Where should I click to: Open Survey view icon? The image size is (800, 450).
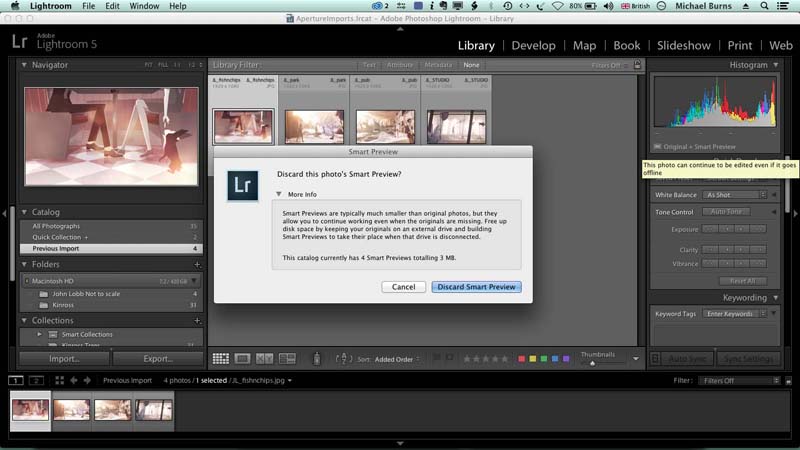[x=287, y=359]
